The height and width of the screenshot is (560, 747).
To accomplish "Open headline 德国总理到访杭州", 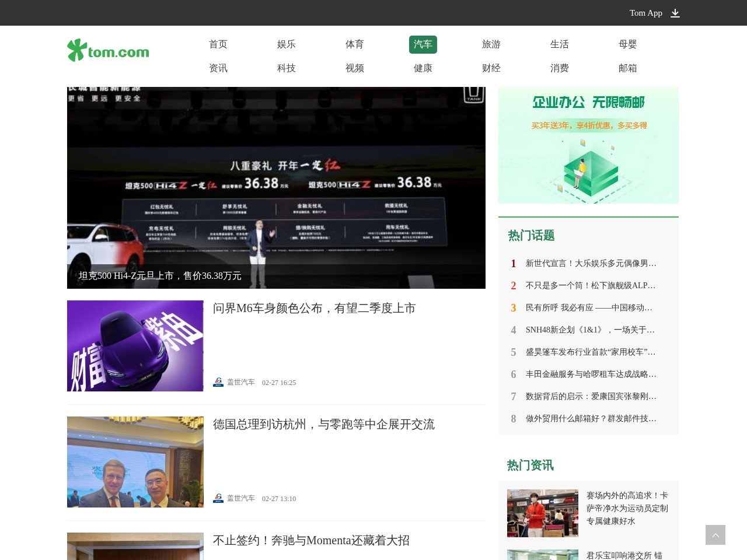I will coord(323,424).
